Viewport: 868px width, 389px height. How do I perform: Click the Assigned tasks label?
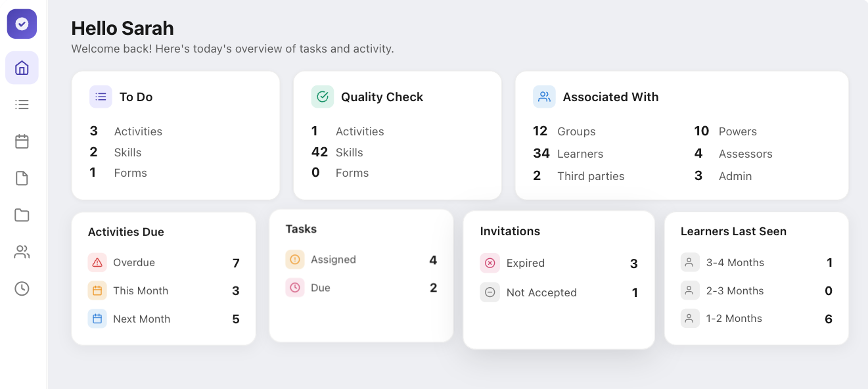click(333, 260)
